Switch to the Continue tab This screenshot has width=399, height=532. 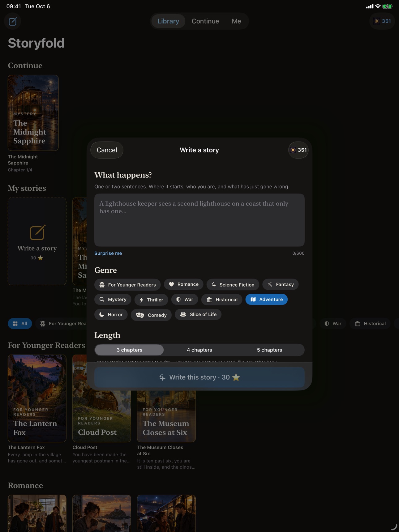click(x=205, y=21)
